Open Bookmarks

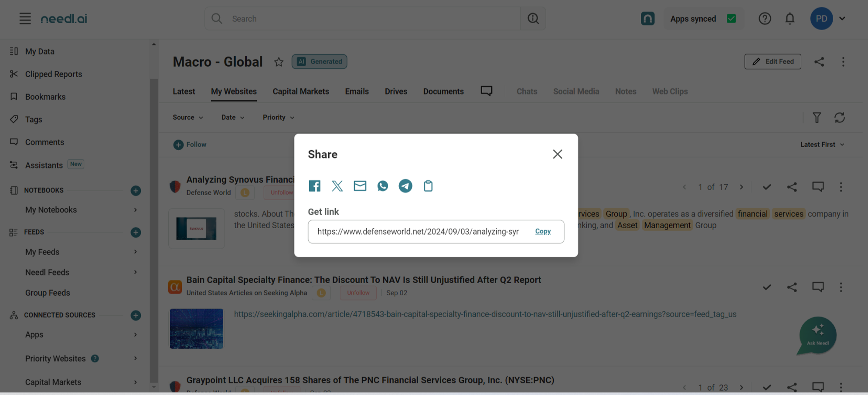(x=45, y=97)
